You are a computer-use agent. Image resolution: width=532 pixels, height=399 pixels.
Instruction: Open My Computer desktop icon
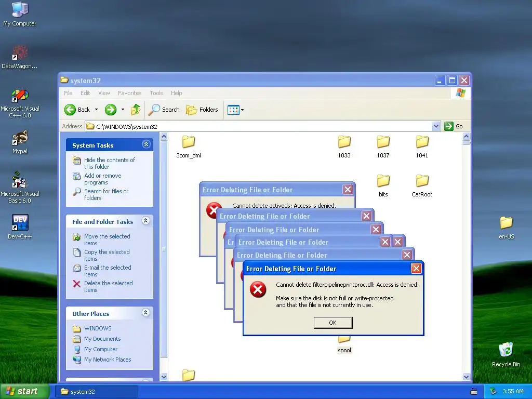tap(20, 14)
